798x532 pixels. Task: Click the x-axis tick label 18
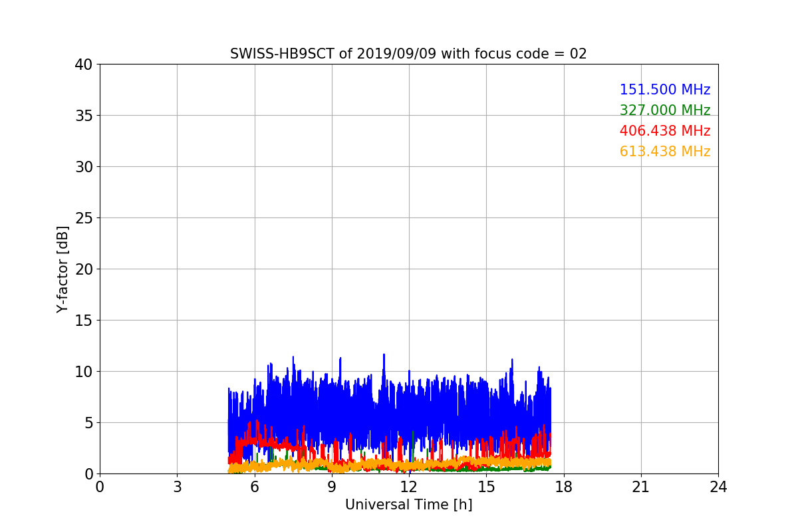[563, 487]
